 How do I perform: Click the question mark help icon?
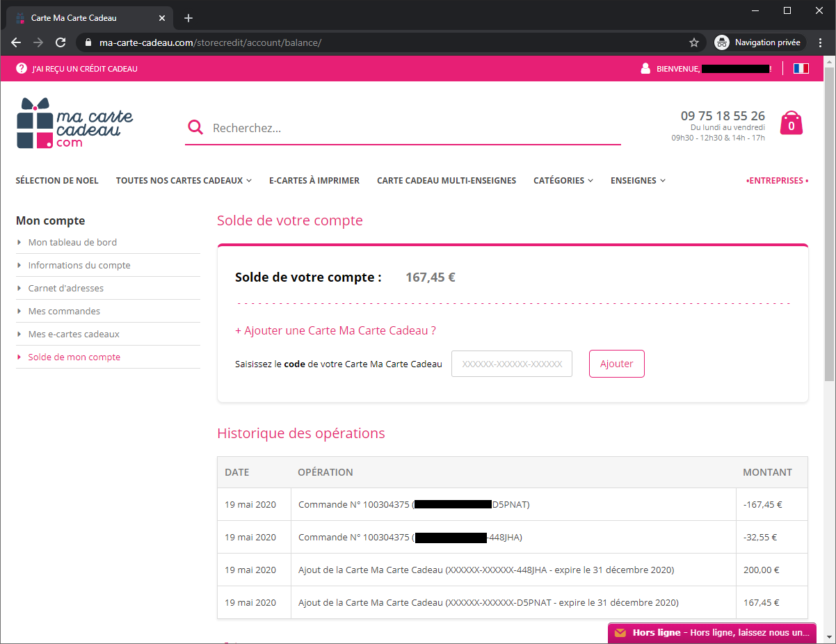tap(22, 68)
